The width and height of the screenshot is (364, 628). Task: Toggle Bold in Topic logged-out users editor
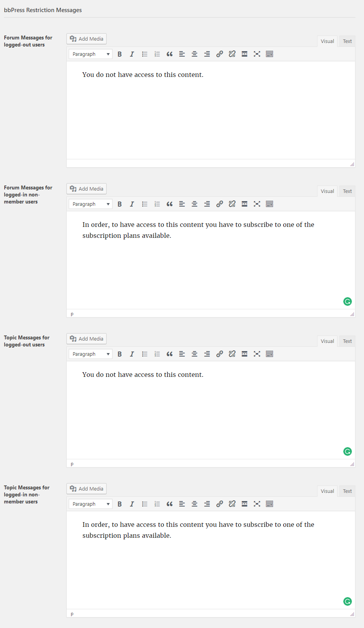click(120, 354)
